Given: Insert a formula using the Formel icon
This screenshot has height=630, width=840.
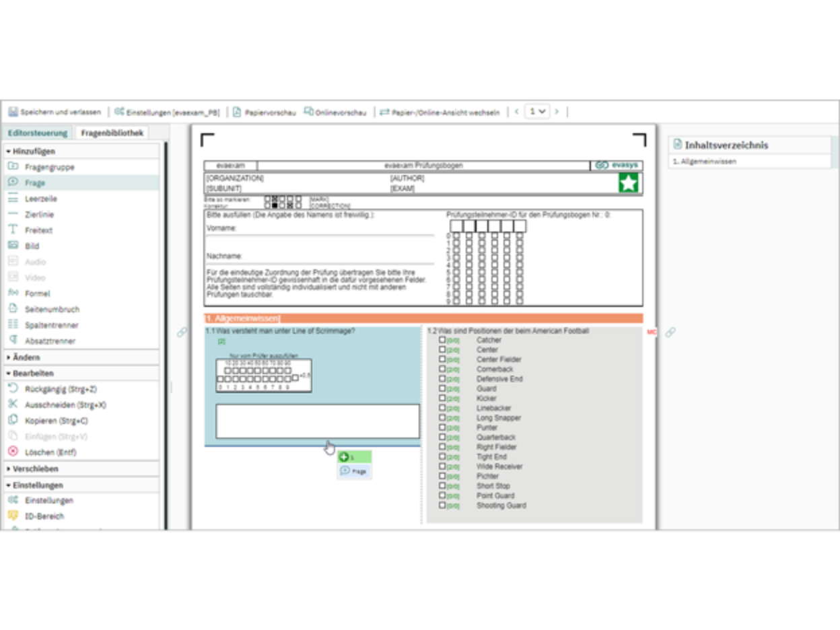Looking at the screenshot, I should click(x=37, y=293).
